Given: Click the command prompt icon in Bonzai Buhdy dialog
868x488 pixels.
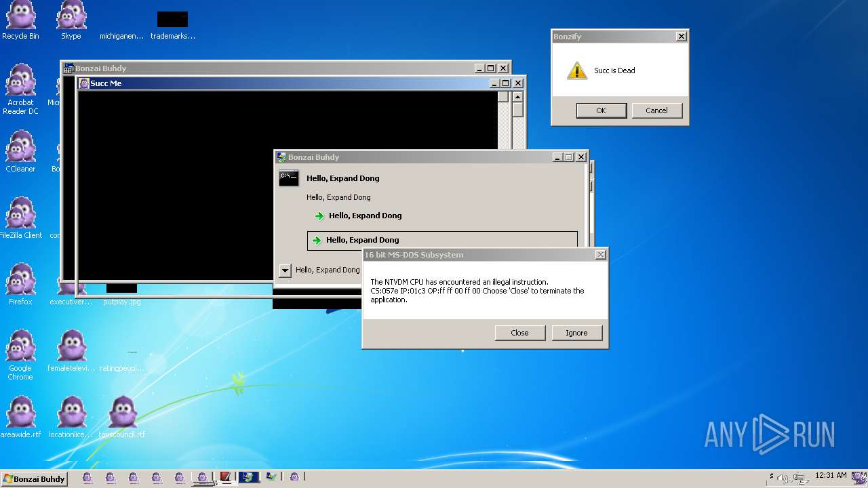Looking at the screenshot, I should pyautogui.click(x=289, y=178).
